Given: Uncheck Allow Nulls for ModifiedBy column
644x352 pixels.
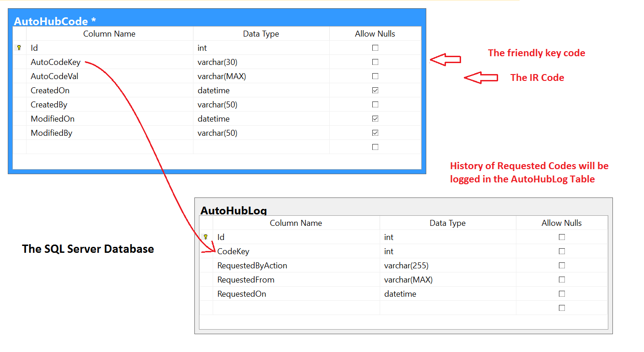Looking at the screenshot, I should (375, 133).
